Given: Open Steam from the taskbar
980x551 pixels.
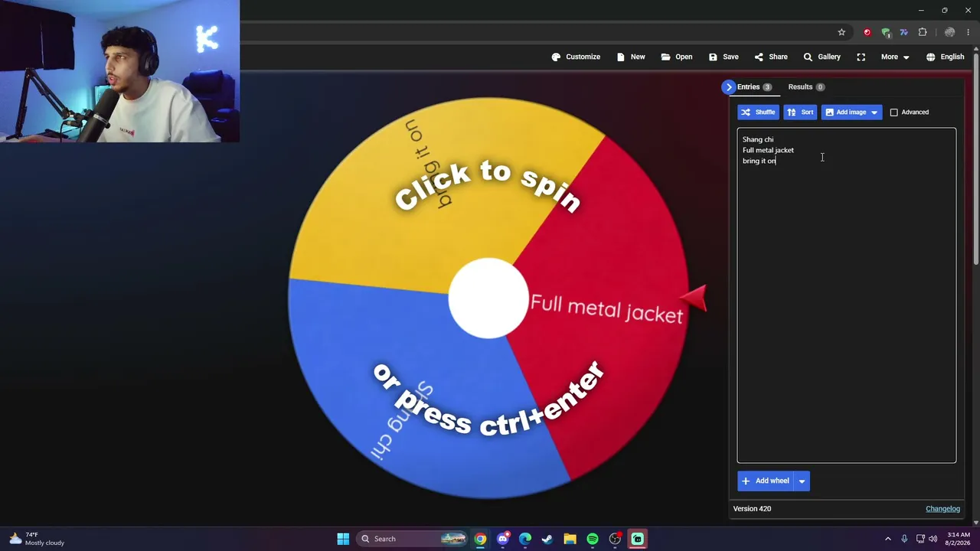Looking at the screenshot, I should 547,539.
